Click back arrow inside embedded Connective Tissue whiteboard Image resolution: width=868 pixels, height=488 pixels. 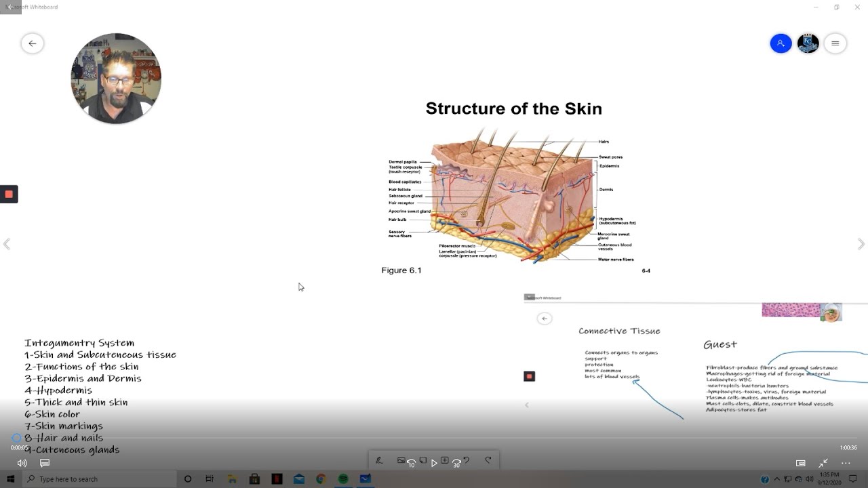545,319
